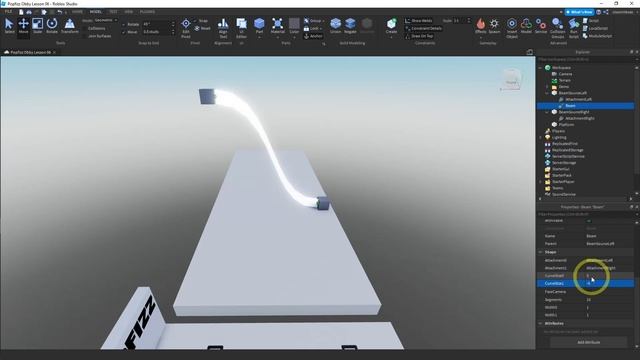Toggle Constraint Details

point(423,28)
